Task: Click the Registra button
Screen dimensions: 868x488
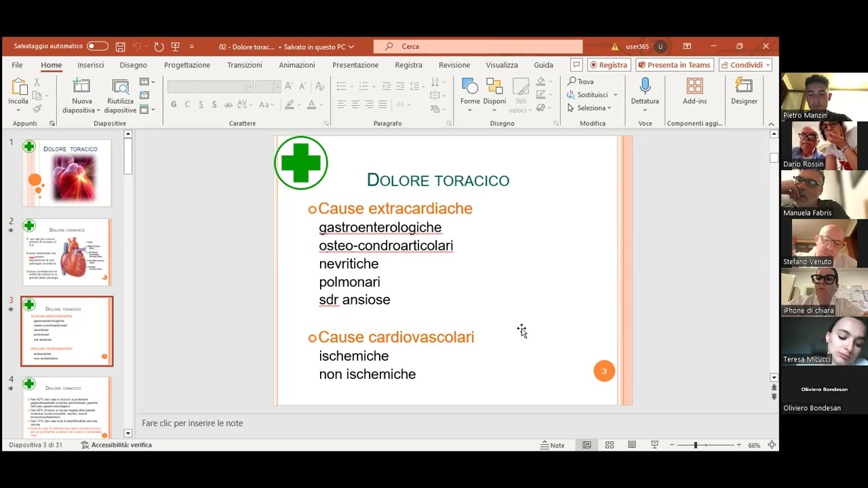Action: tap(609, 65)
